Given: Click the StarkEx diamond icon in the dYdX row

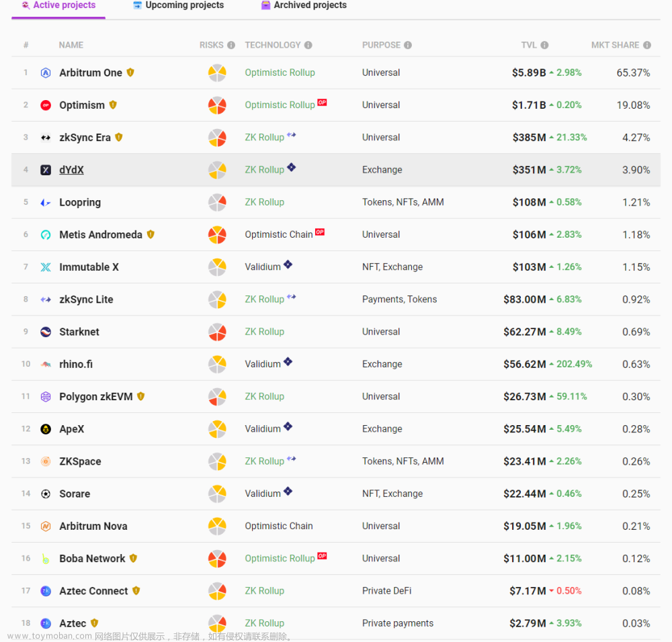Looking at the screenshot, I should pyautogui.click(x=291, y=167).
